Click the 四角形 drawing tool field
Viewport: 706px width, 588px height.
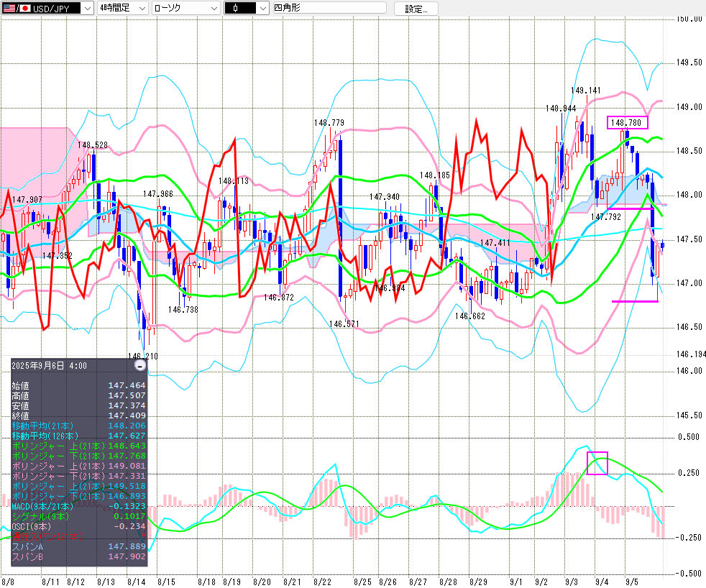point(329,8)
